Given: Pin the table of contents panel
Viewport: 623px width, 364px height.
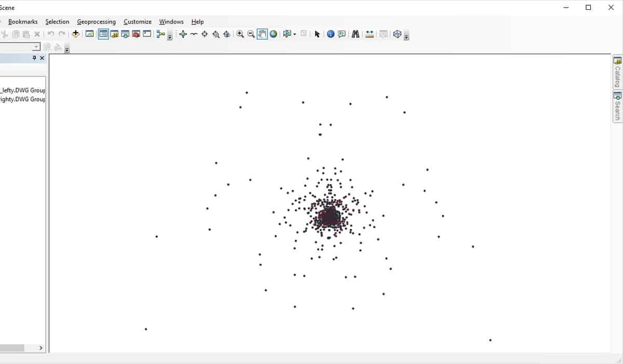Looking at the screenshot, I should (34, 58).
